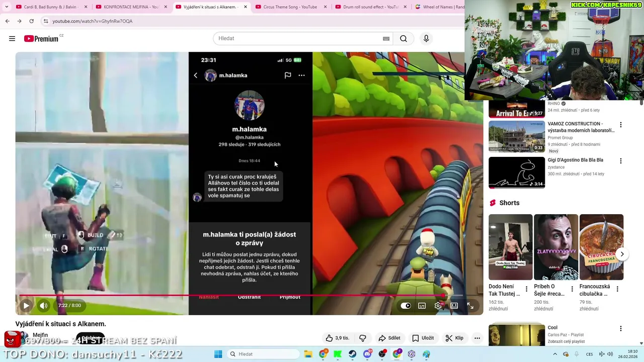Toggle subtitles in the video player
The height and width of the screenshot is (362, 644).
coord(422,306)
